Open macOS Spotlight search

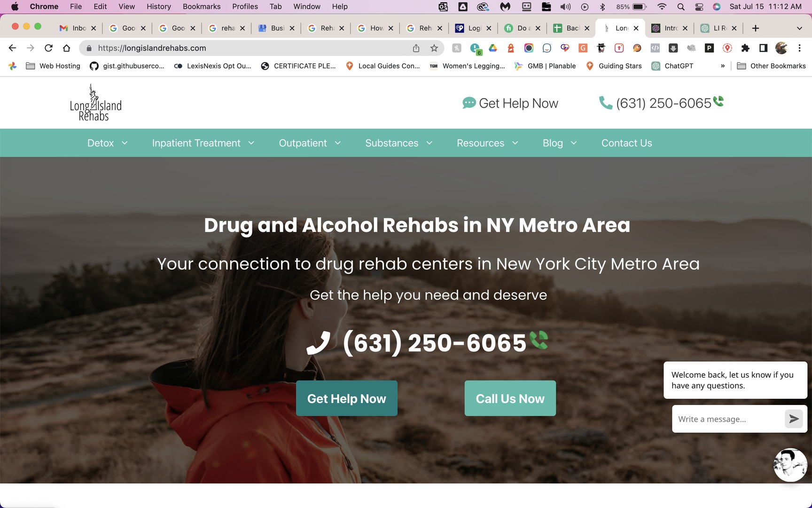point(681,7)
